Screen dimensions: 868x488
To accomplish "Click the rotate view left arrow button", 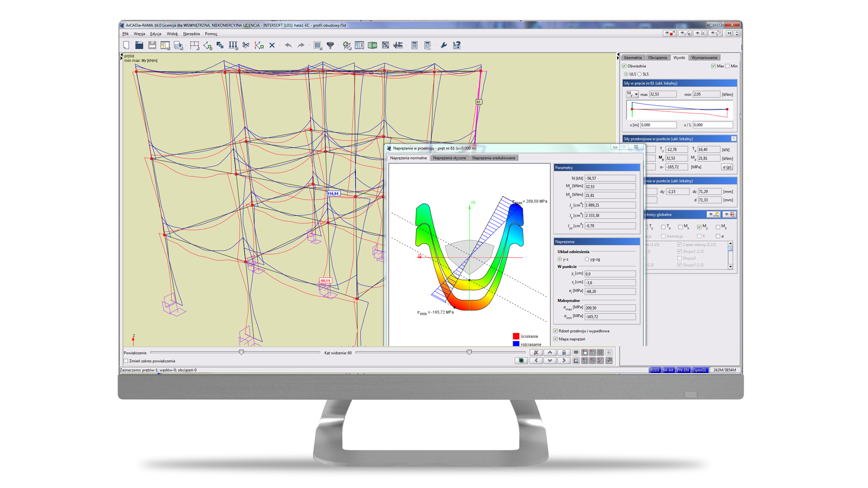I will (x=536, y=361).
